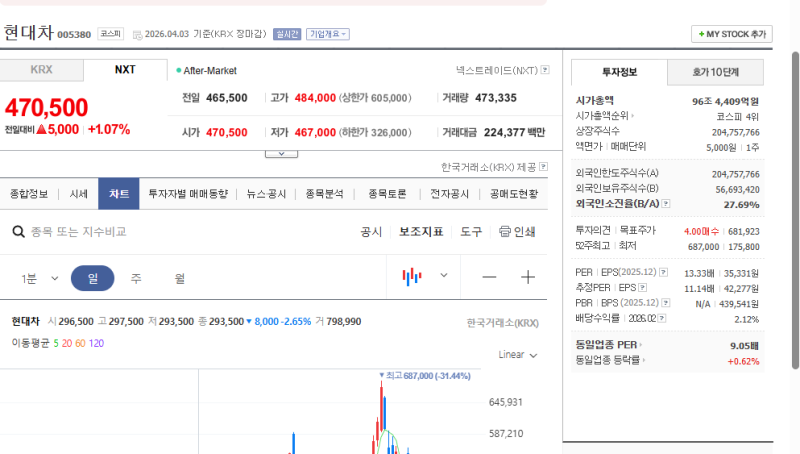Image resolution: width=800 pixels, height=454 pixels.
Task: Expand the price detail panel chevron
Action: (x=281, y=154)
